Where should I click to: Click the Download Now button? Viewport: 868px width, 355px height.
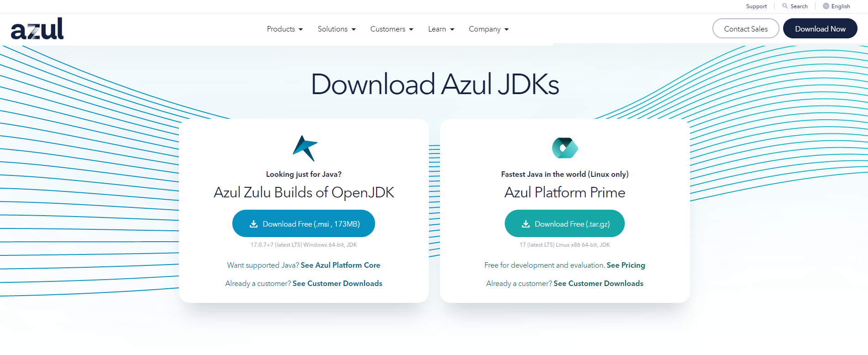click(x=820, y=28)
